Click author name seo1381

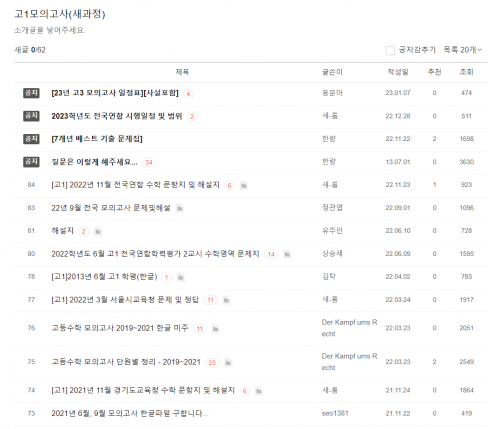(x=335, y=413)
